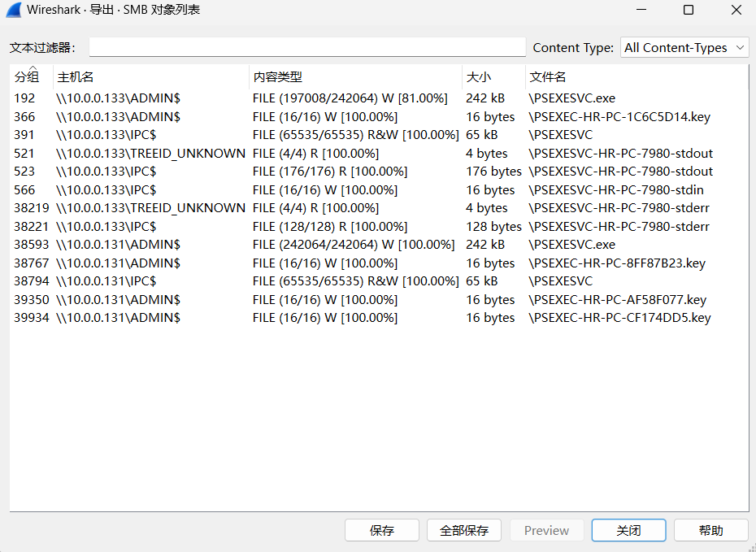Select packet 391 row
Image resolution: width=756 pixels, height=552 pixels.
[379, 135]
